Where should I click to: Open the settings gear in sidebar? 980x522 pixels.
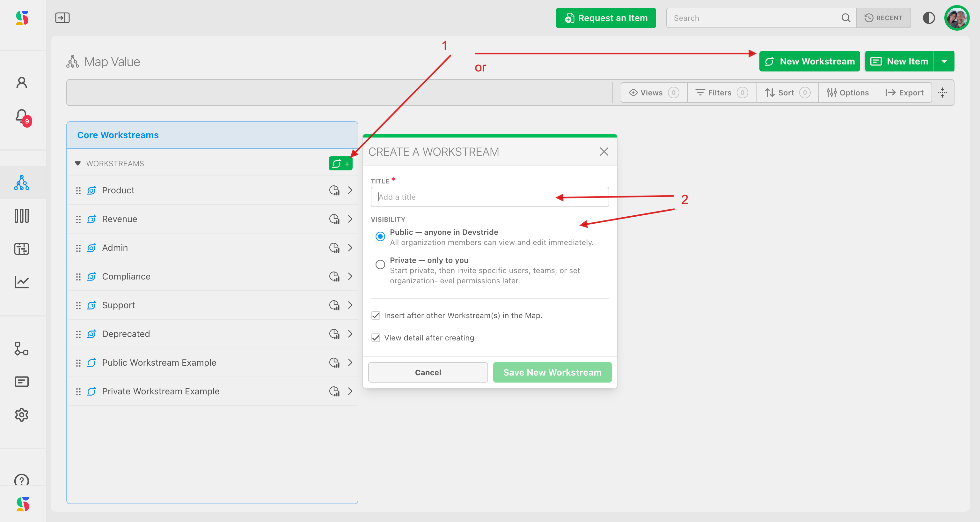(22, 414)
